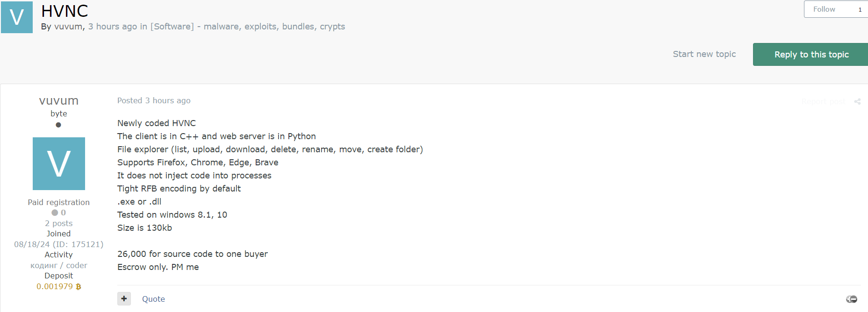Click the Bitcoin symbol next to the deposit amount
868x312 pixels.
(x=78, y=286)
